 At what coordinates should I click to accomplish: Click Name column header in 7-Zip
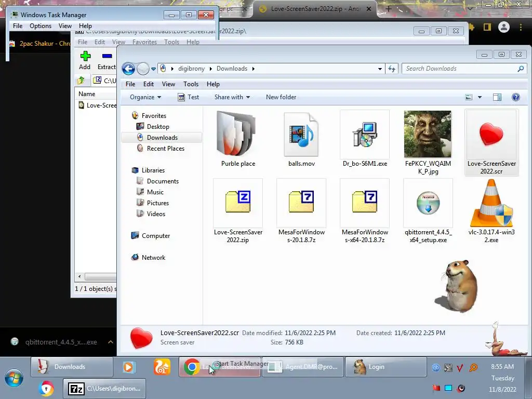coord(87,94)
